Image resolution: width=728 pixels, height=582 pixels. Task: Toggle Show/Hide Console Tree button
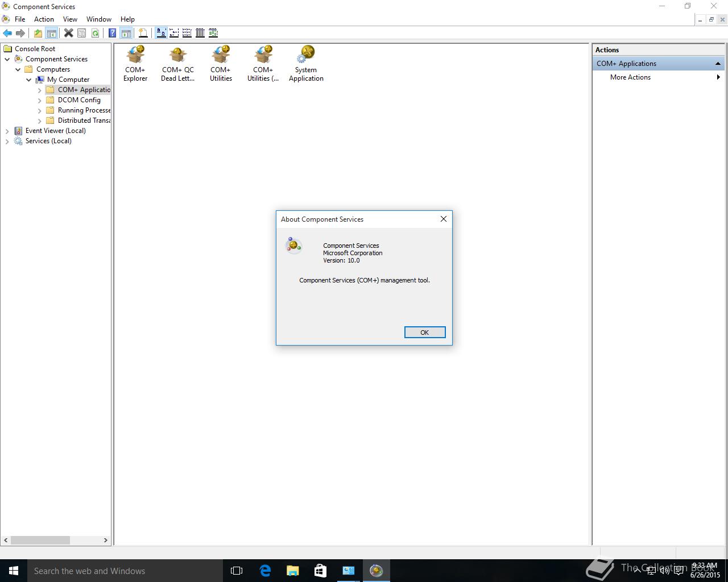51,33
